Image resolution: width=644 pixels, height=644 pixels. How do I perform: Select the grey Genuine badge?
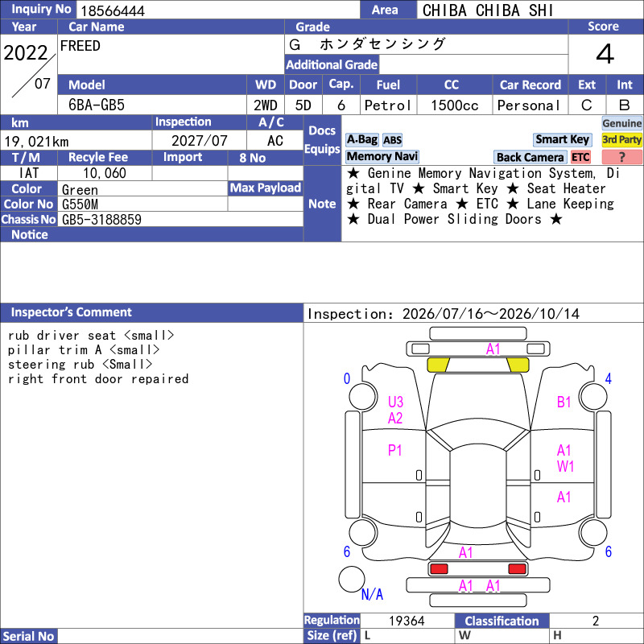(621, 123)
